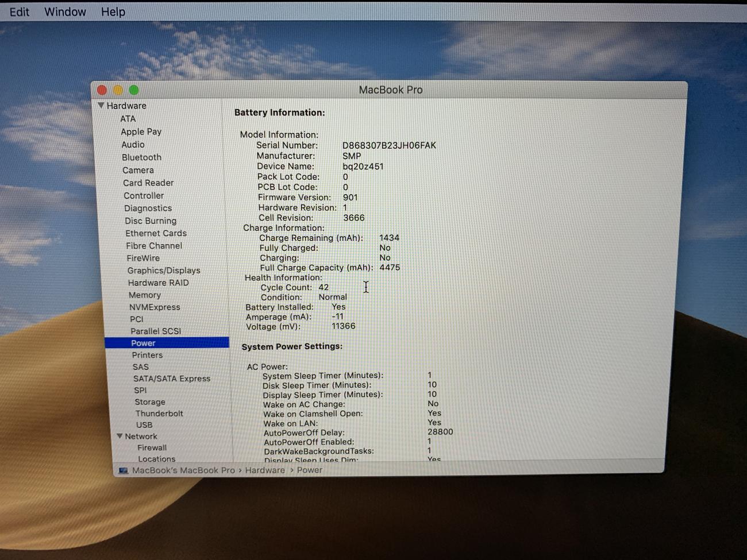Select Ethernet Cards in the sidebar
This screenshot has width=747, height=560.
pyautogui.click(x=156, y=233)
